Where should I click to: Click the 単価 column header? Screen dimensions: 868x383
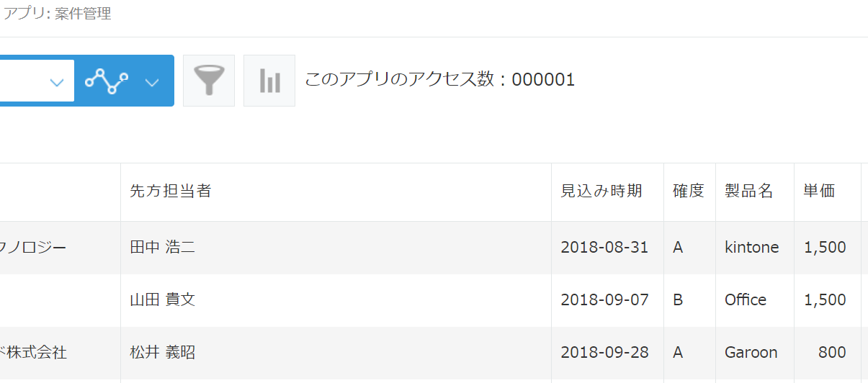click(x=820, y=191)
